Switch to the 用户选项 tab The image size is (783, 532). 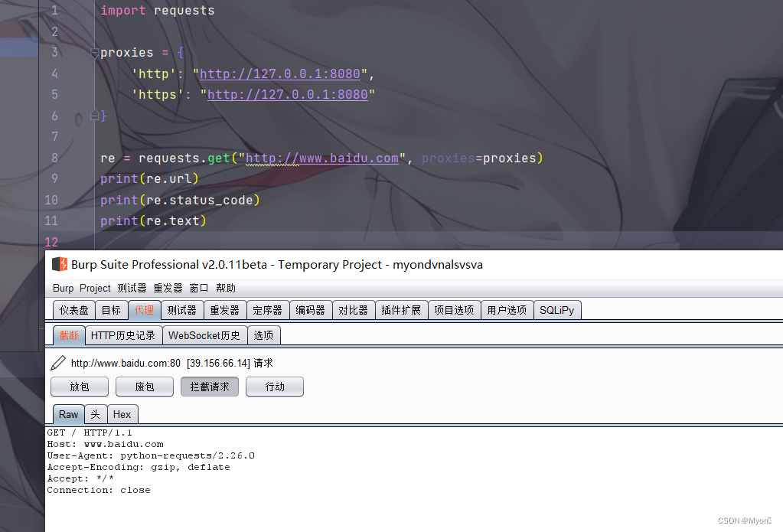coord(507,310)
